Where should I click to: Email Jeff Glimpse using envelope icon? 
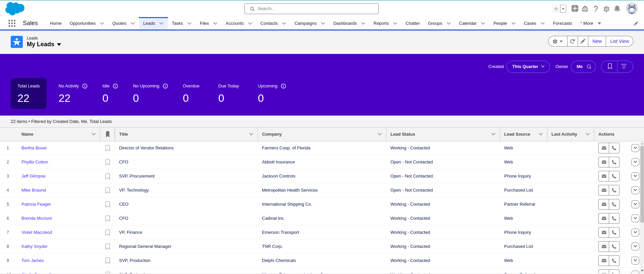(604, 176)
